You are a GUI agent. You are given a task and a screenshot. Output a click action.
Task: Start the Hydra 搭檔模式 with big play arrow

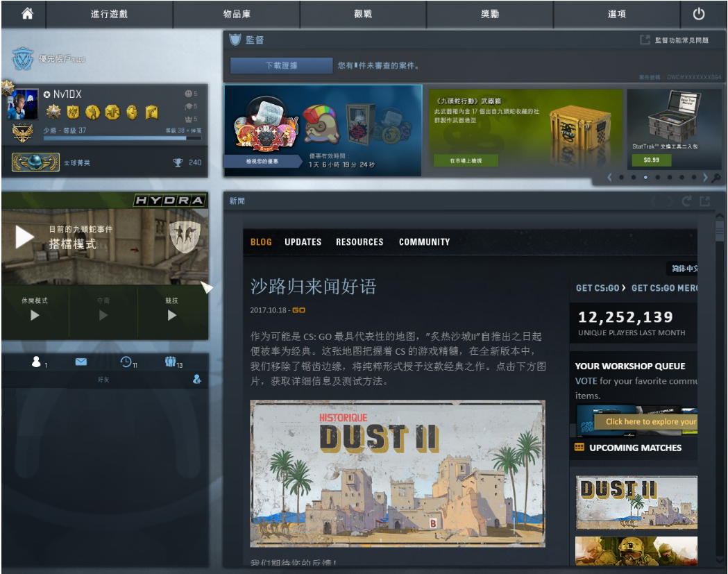coord(24,237)
